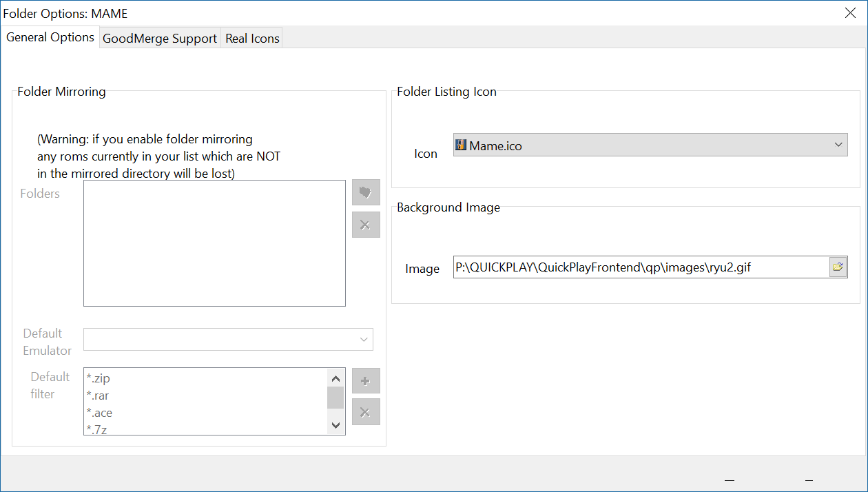Click inside the Background Image path field
This screenshot has height=492, width=868.
[x=641, y=267]
